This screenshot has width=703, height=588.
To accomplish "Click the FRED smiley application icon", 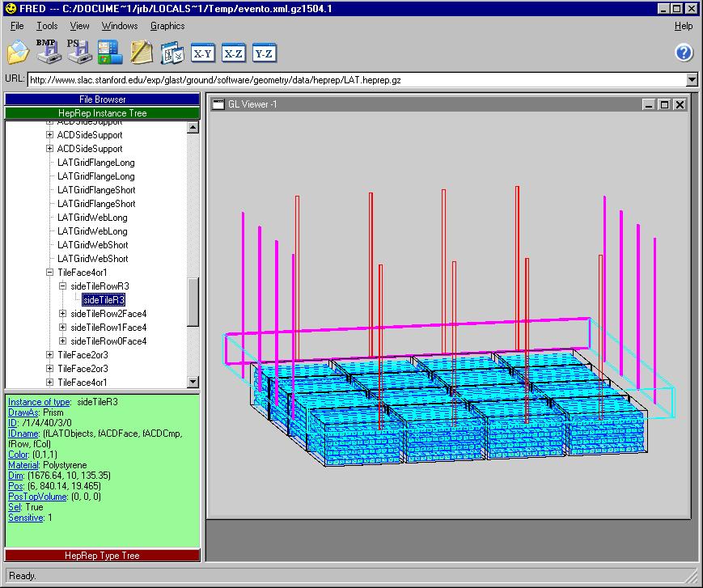I will click(11, 9).
